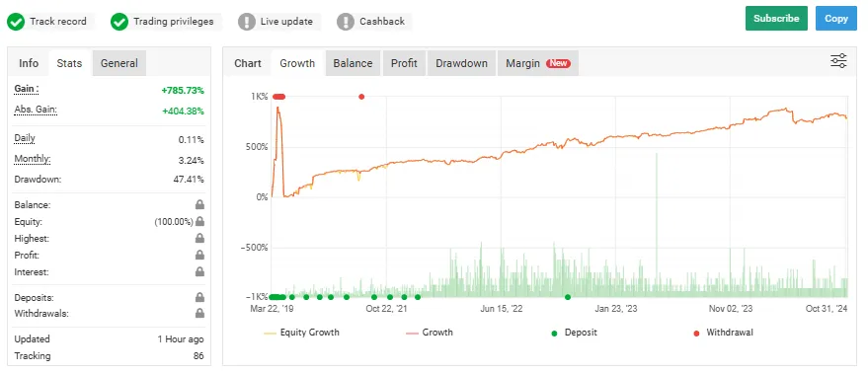This screenshot has width=868, height=373.
Task: Click the lock icon beside Balance
Action: (199, 205)
